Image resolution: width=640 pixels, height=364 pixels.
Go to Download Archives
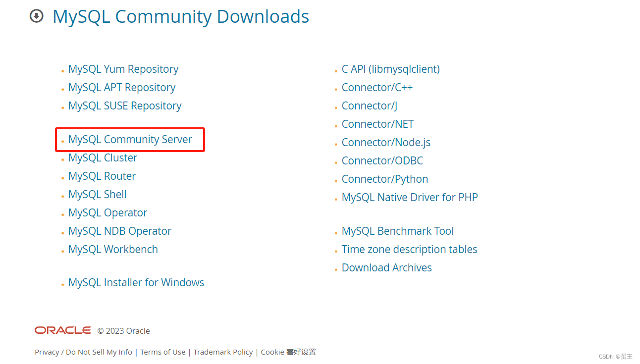tap(387, 268)
